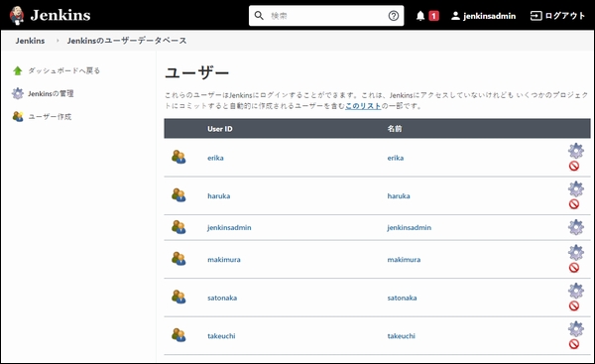Open the jenkinsadmin name link in table
The width and height of the screenshot is (595, 364).
coord(409,228)
